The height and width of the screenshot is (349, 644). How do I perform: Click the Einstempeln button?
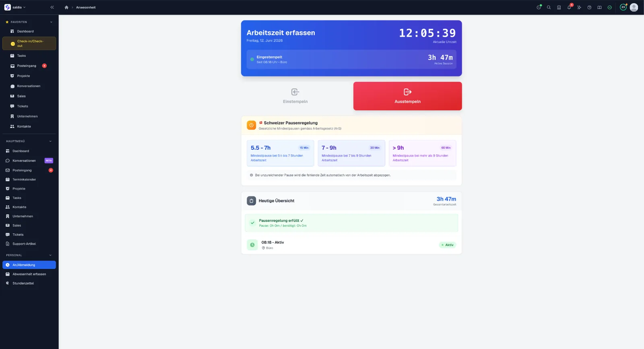coord(295,96)
